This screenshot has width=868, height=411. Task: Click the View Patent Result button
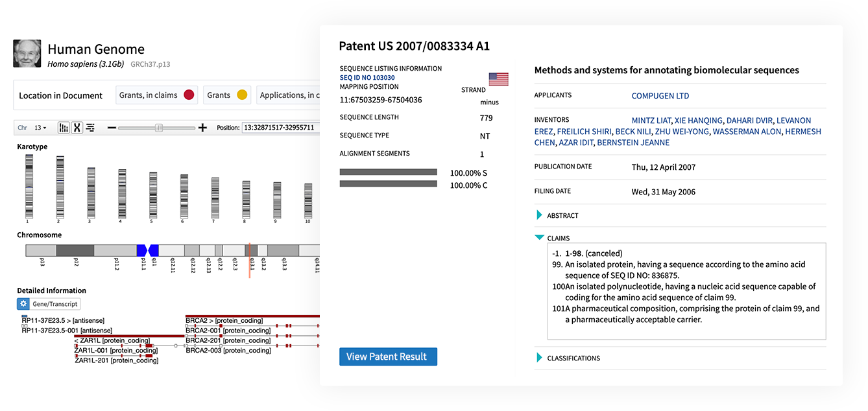coord(388,357)
